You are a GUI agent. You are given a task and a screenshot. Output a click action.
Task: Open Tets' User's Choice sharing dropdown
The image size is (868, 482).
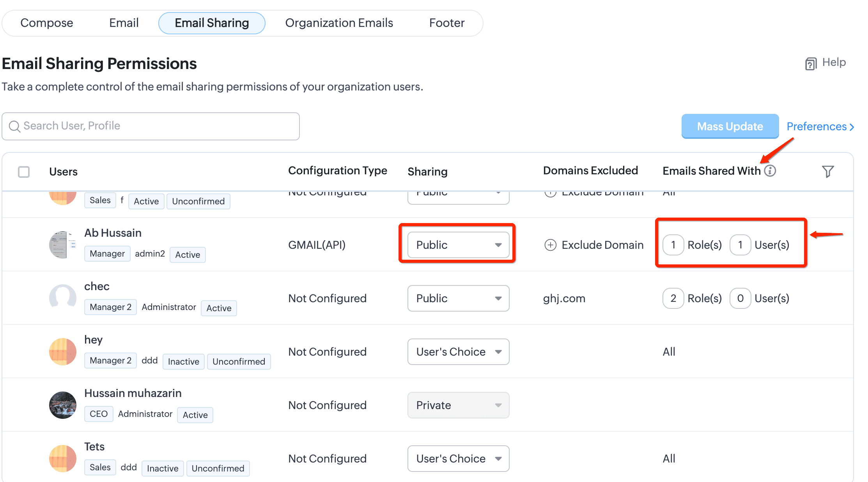[458, 459]
